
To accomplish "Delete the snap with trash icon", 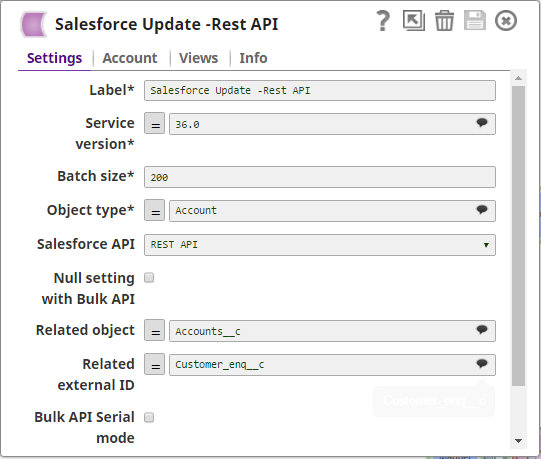I will coord(444,21).
